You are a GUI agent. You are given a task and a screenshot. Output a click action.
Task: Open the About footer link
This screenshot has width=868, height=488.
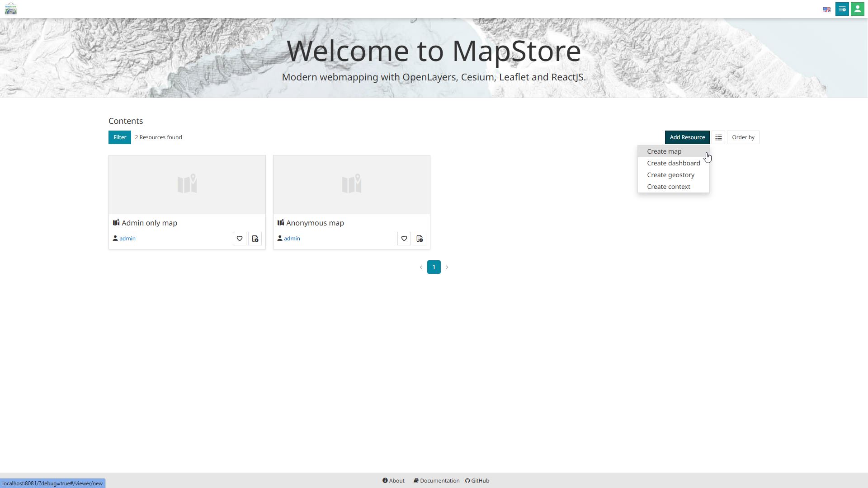(x=394, y=481)
